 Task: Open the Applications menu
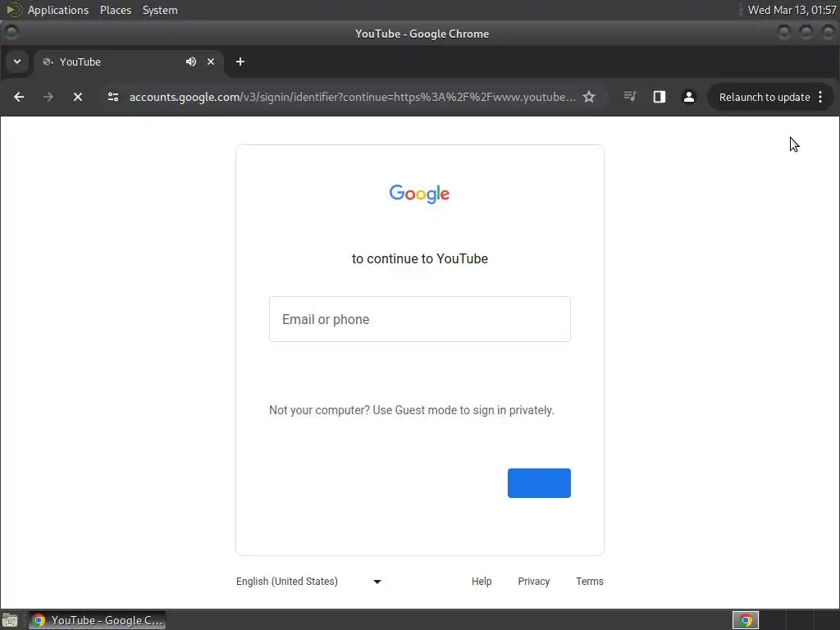58,10
